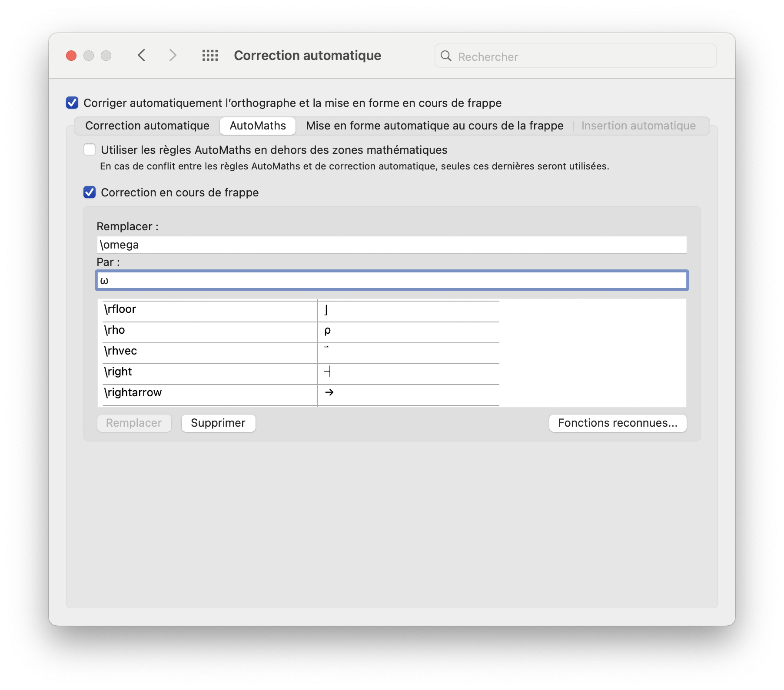Open all preferences via the grid icon

click(209, 55)
